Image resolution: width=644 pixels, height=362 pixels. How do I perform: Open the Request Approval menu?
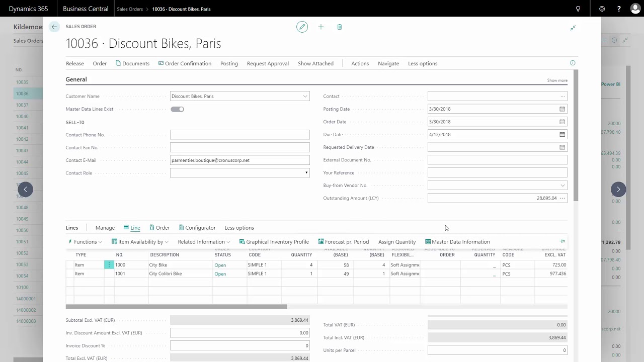tap(268, 63)
